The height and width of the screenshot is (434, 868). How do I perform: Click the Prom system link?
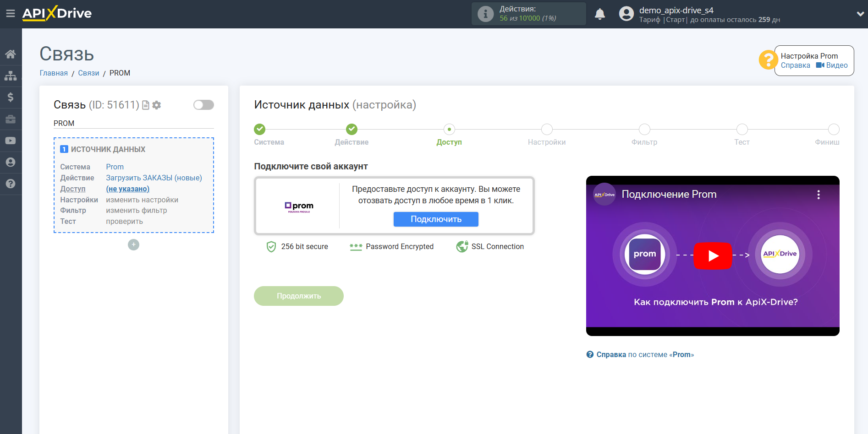(115, 167)
